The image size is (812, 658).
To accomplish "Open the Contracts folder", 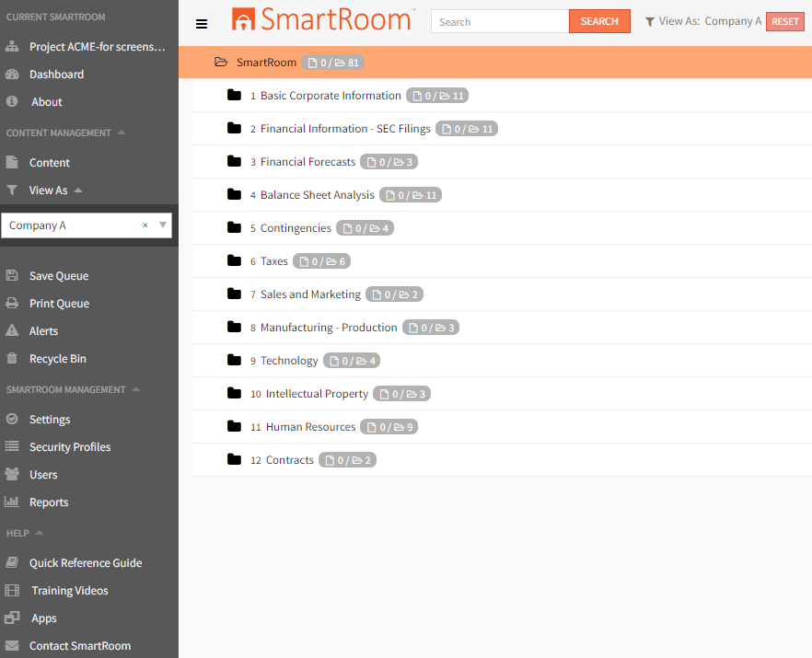I will tap(290, 460).
